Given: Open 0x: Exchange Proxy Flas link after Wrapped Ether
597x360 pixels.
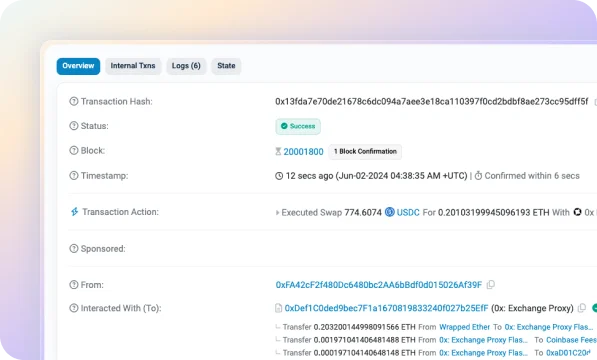Looking at the screenshot, I should pyautogui.click(x=549, y=327).
